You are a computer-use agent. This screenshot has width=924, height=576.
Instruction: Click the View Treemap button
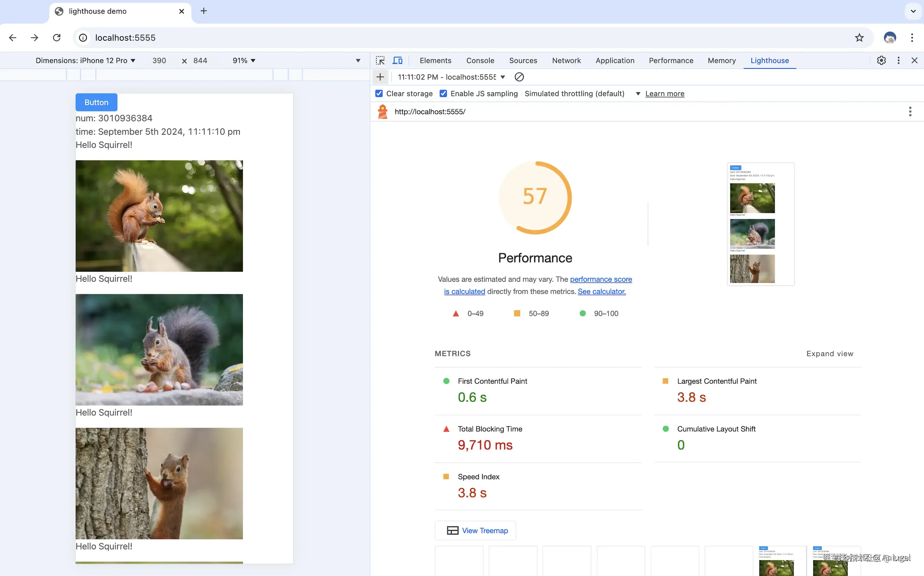click(475, 530)
